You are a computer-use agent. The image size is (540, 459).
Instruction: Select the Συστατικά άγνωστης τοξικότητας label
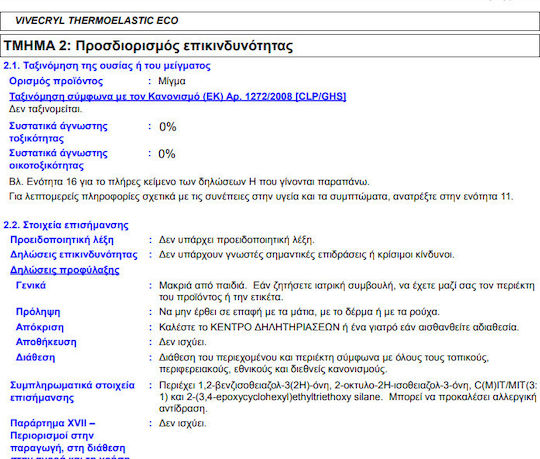58,132
